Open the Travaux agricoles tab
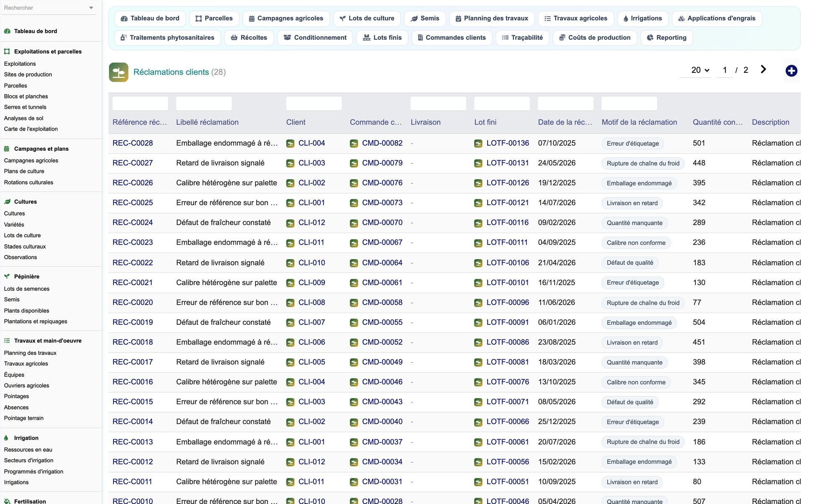 coord(576,18)
